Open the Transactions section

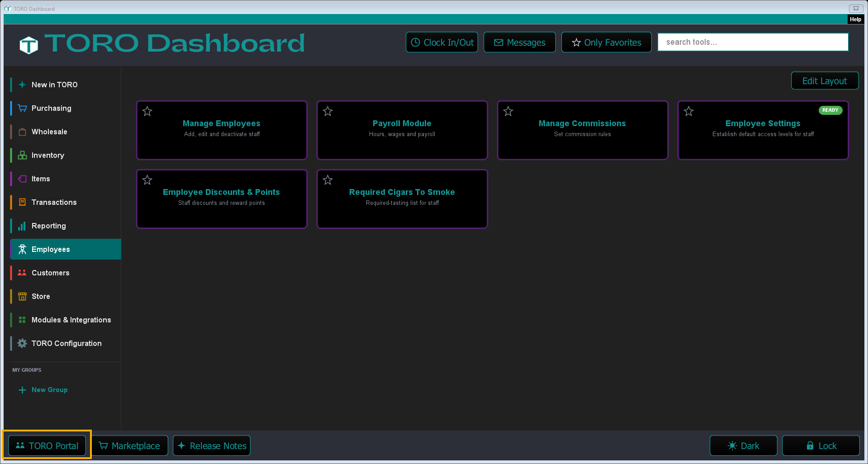pos(66,202)
